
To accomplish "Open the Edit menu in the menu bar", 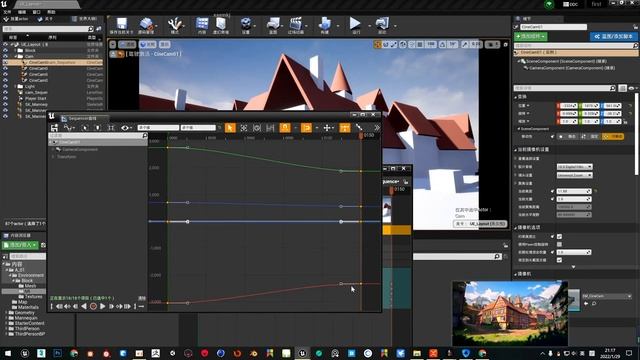I will pyautogui.click(x=22, y=12).
